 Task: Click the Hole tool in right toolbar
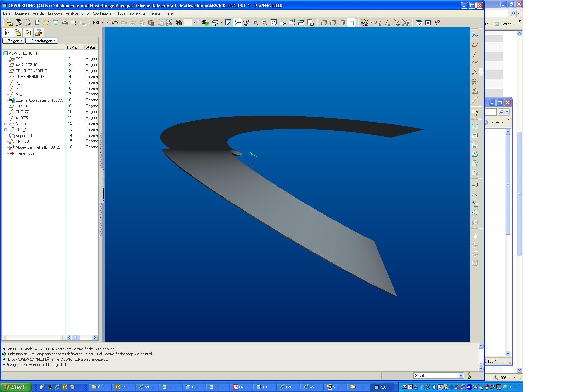point(475,127)
